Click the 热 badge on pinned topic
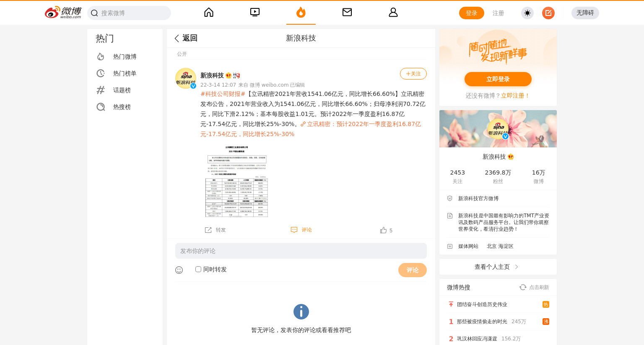 pyautogui.click(x=546, y=304)
